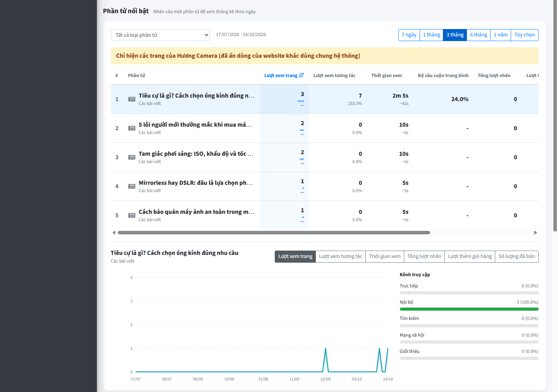558x392 pixels.
Task: Click sort-descending icon on Lượt xem trang
Action: point(302,76)
